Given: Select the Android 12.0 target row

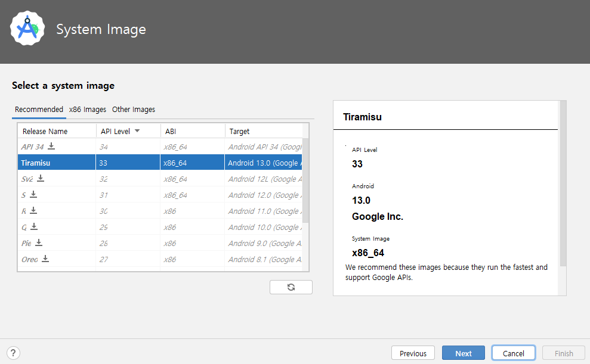Looking at the screenshot, I should (x=264, y=195).
